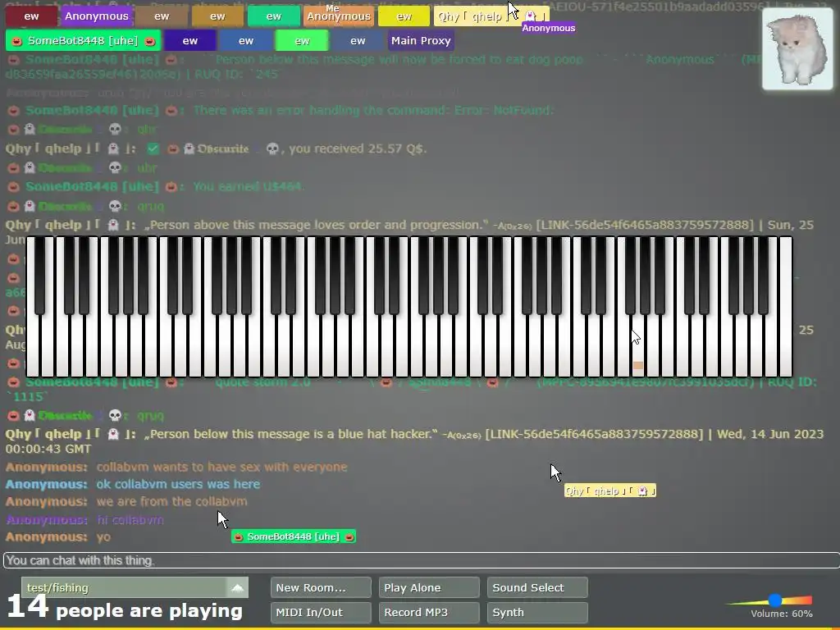Click the volume slider knob
Screen dimensions: 840x630
pyautogui.click(x=774, y=600)
